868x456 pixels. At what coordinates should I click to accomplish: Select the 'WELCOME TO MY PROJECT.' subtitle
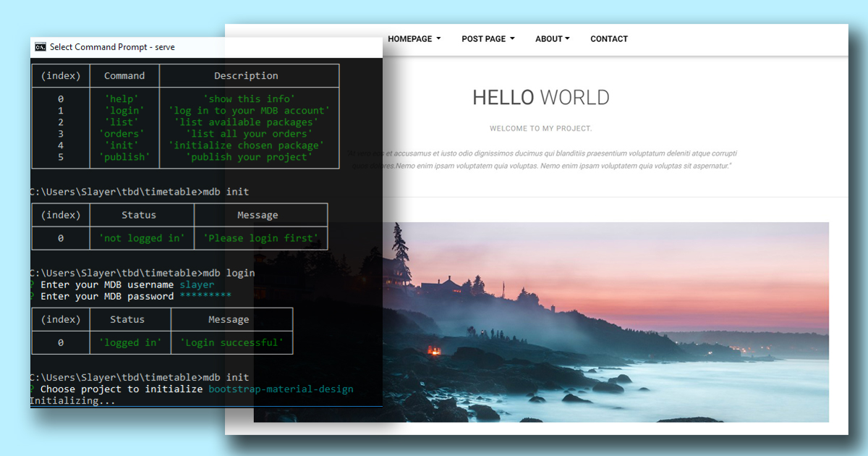(x=541, y=129)
